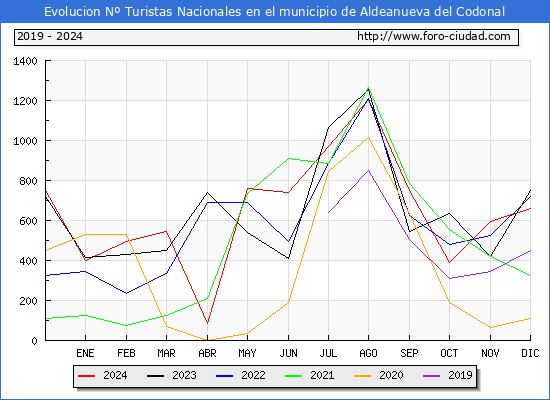Image resolution: width=550 pixels, height=400 pixels.
Task: Click the ABR month axis label
Action: coord(207,353)
